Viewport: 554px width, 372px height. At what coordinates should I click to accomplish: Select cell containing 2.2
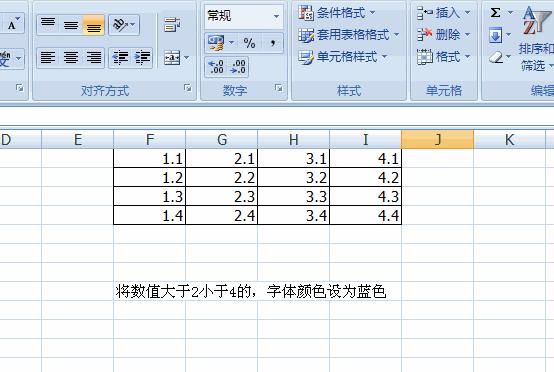[222, 177]
